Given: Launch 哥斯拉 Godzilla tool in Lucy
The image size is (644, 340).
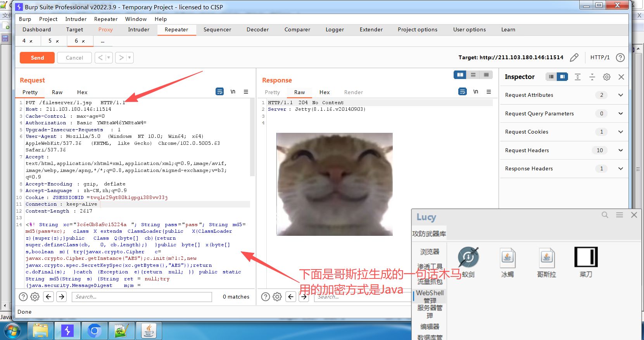Looking at the screenshot, I should tap(546, 262).
